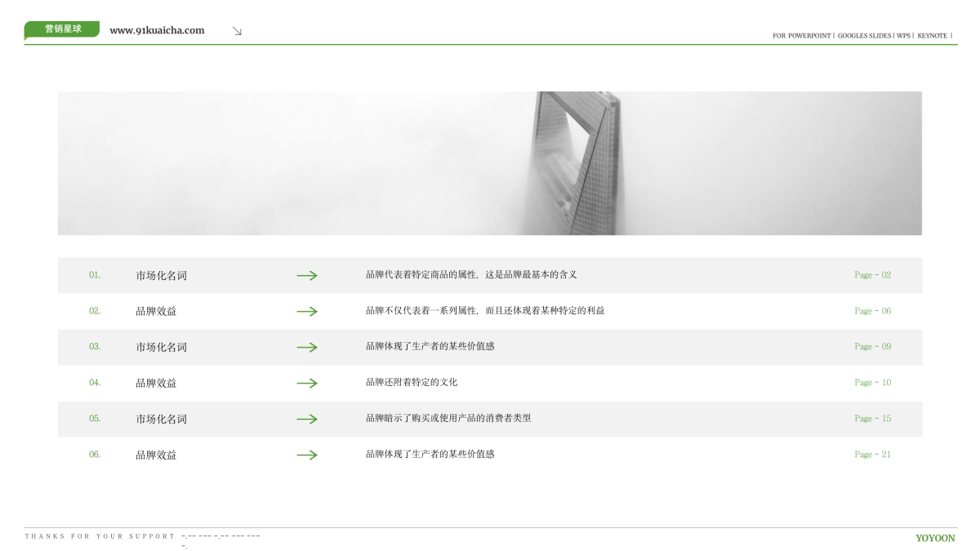The width and height of the screenshot is (980, 551).
Task: Open the Page - 06 link
Action: coord(872,311)
